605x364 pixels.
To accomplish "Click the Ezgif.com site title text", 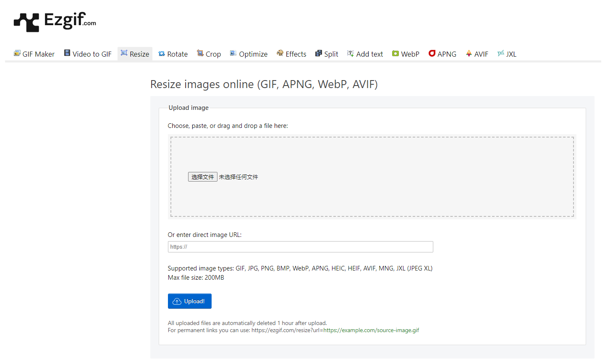I will point(70,20).
